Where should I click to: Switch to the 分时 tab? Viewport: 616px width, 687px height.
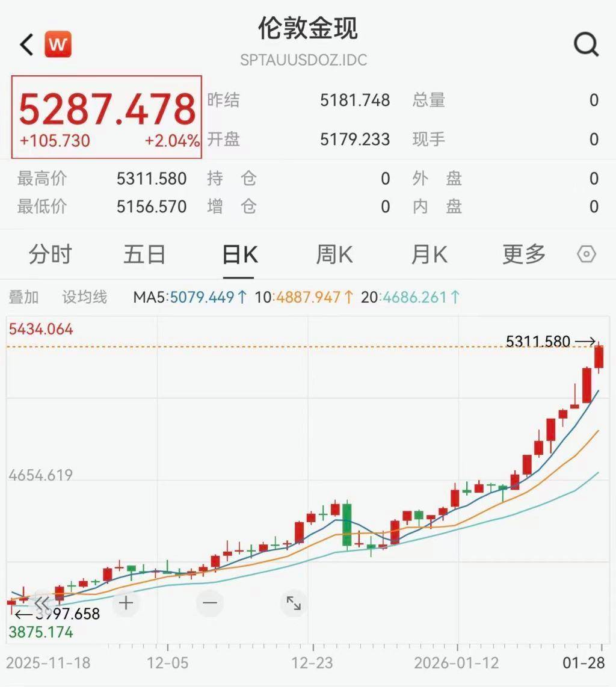coord(50,254)
